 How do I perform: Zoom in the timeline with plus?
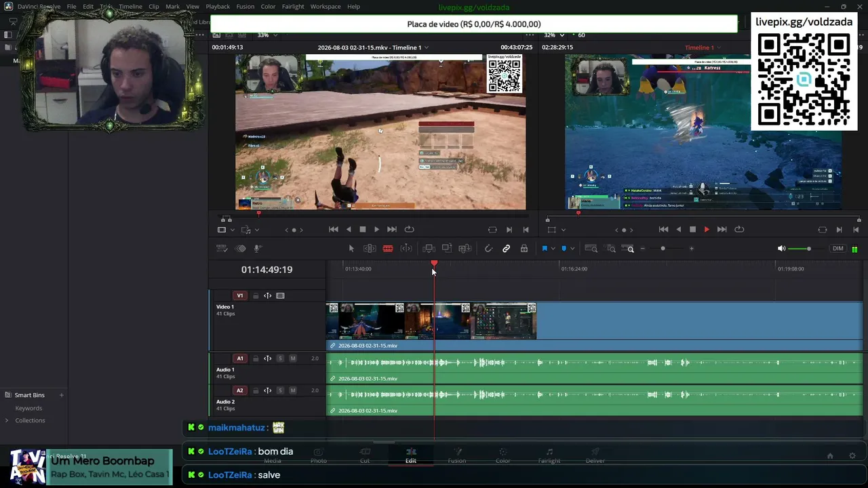[691, 249]
